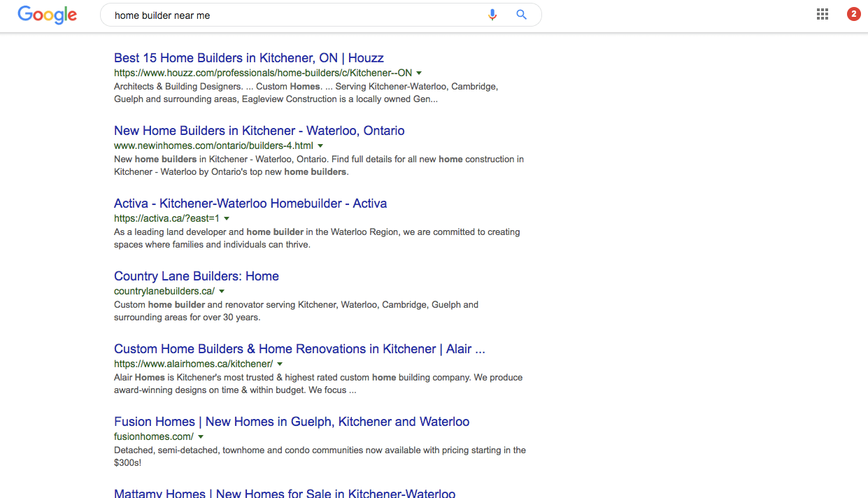Viewport: 868px width, 498px height.
Task: Expand the options arrow next to the alairhomes.ca URL
Action: pyautogui.click(x=280, y=364)
